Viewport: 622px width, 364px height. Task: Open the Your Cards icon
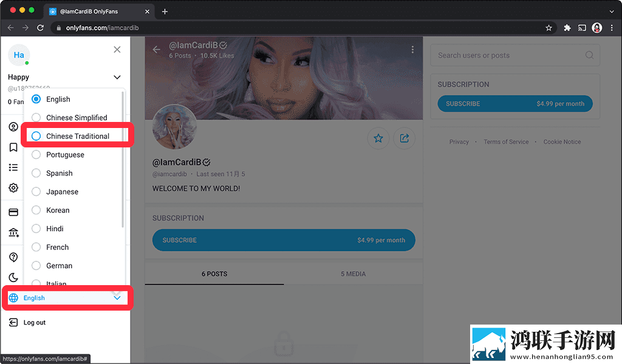tap(13, 212)
